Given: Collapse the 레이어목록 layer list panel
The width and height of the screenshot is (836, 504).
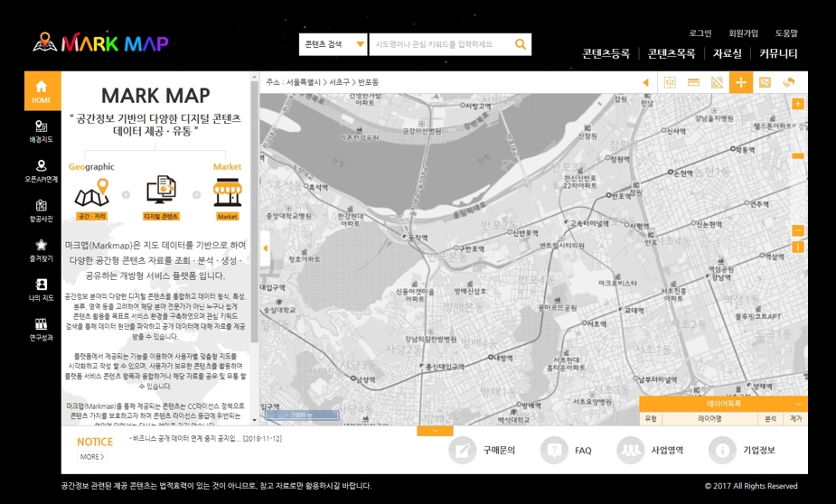Looking at the screenshot, I should [x=798, y=404].
